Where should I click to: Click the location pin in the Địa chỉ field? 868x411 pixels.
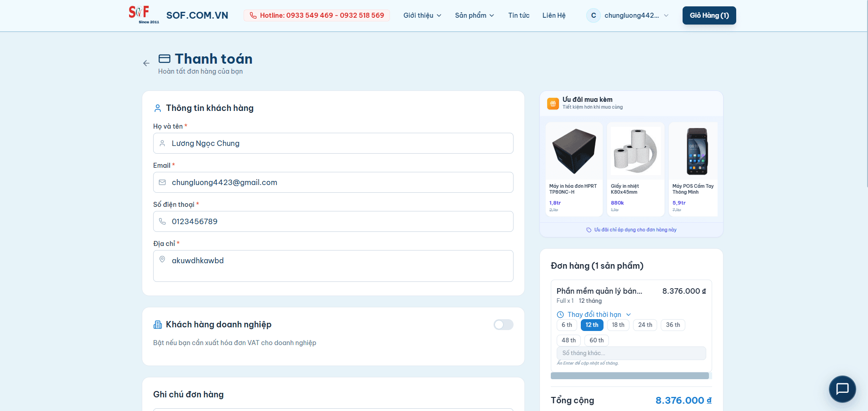click(x=162, y=260)
